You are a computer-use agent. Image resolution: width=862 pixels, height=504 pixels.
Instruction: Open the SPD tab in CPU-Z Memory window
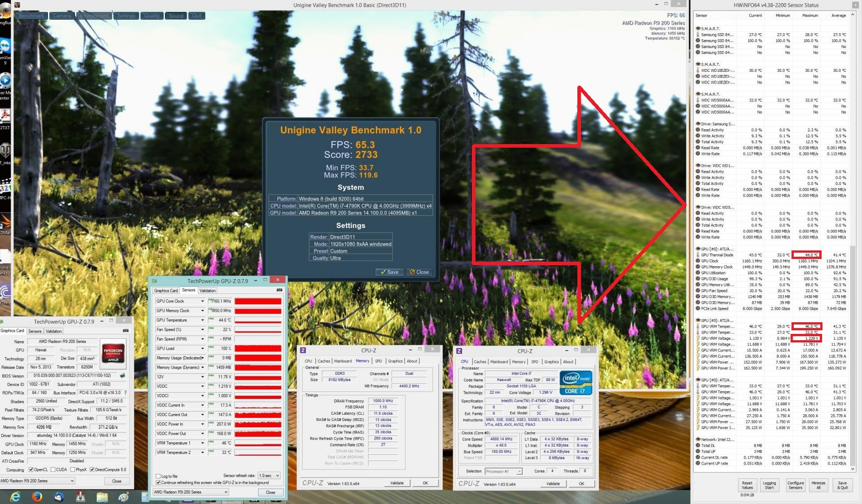tap(378, 361)
